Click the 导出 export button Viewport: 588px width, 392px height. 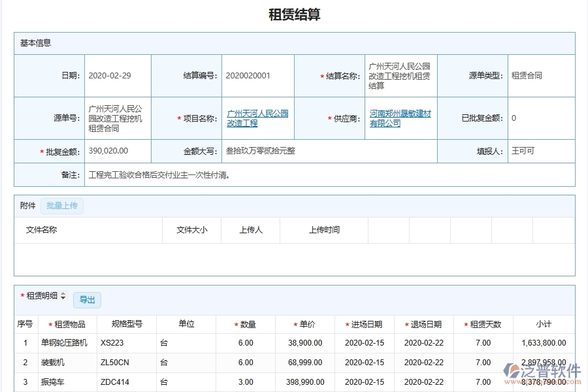coord(87,300)
